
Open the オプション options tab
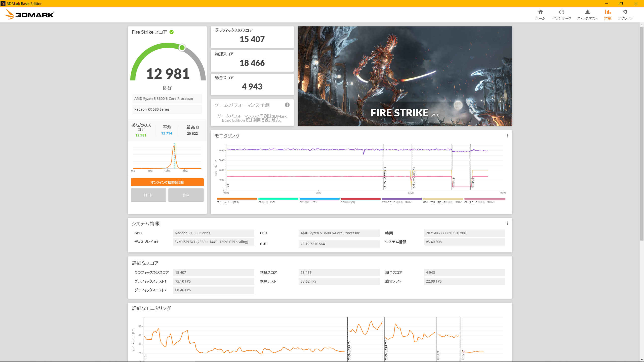pyautogui.click(x=625, y=15)
